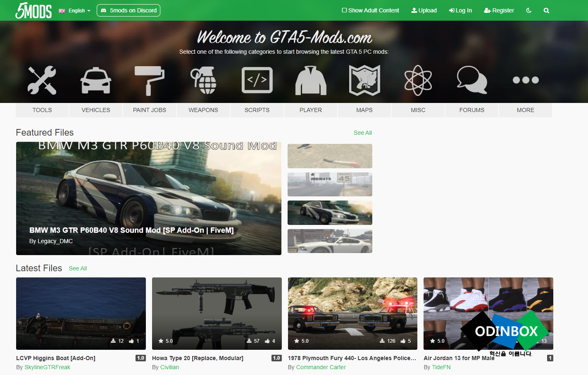Click the Scripts code brackets icon
The image size is (588, 375).
pyautogui.click(x=257, y=80)
